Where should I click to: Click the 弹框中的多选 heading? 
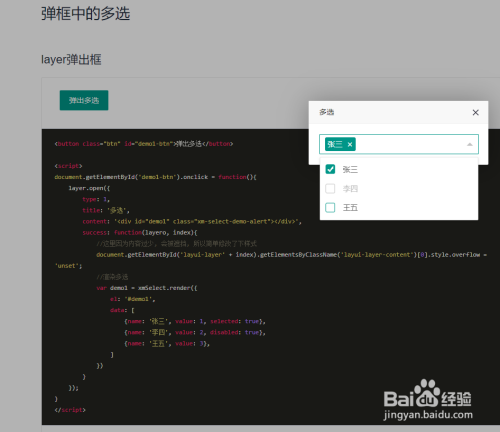(85, 14)
